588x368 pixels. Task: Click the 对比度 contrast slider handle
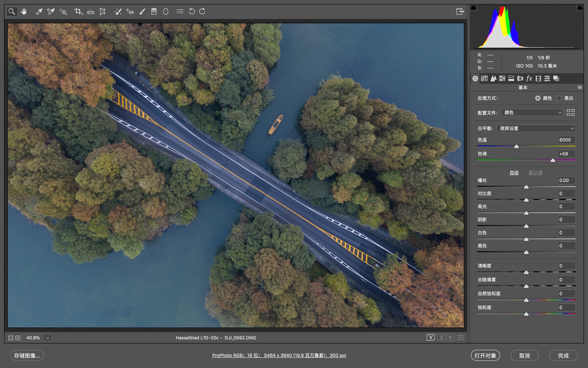pos(526,200)
